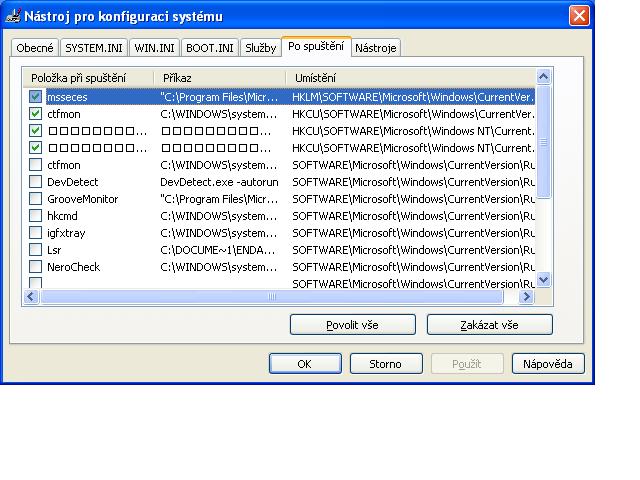
Task: Click the DevDetect.exe -autorun command cell
Action: tap(219, 182)
